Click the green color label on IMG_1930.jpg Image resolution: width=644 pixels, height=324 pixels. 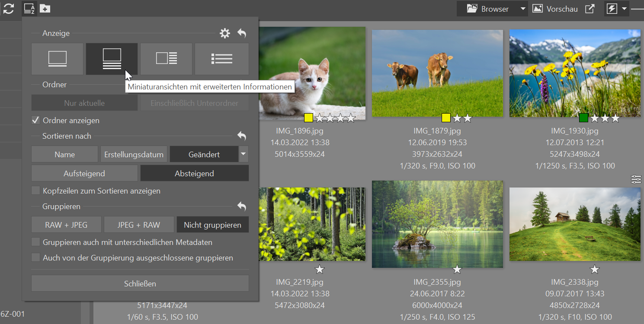pos(583,118)
